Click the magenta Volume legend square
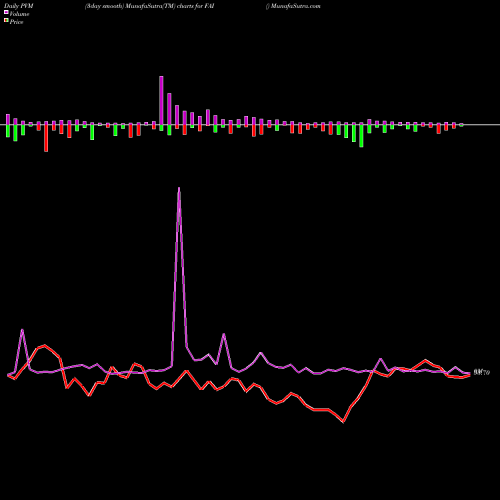This screenshot has width=500, height=500. click(6, 12)
